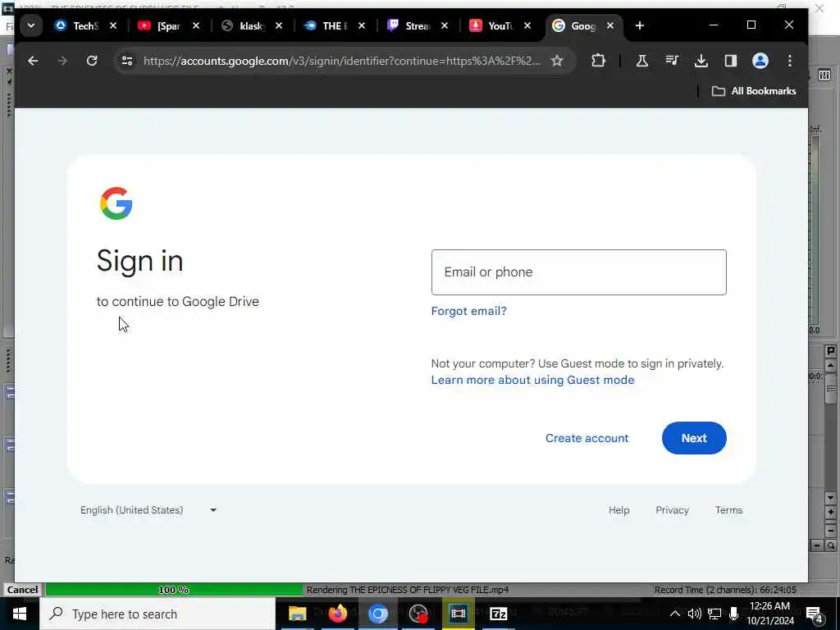This screenshot has width=840, height=630.
Task: Click the address bar URL
Action: [342, 61]
